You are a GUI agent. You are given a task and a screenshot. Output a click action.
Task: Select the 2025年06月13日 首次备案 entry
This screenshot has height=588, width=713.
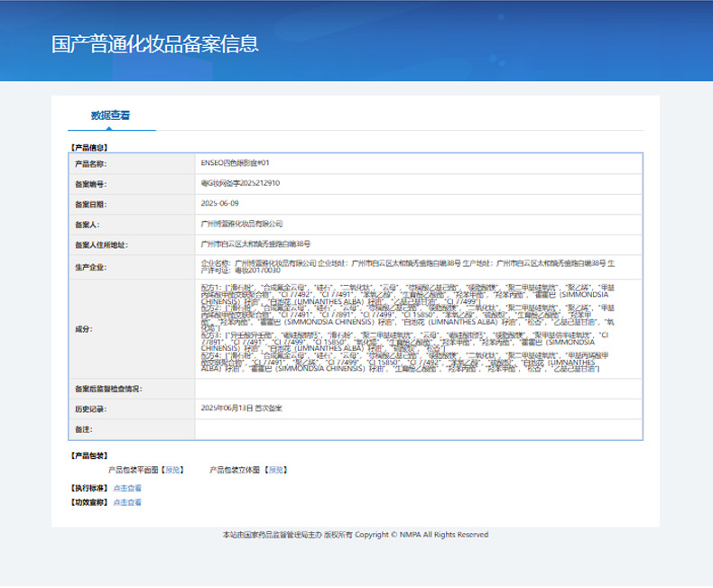[x=242, y=408]
